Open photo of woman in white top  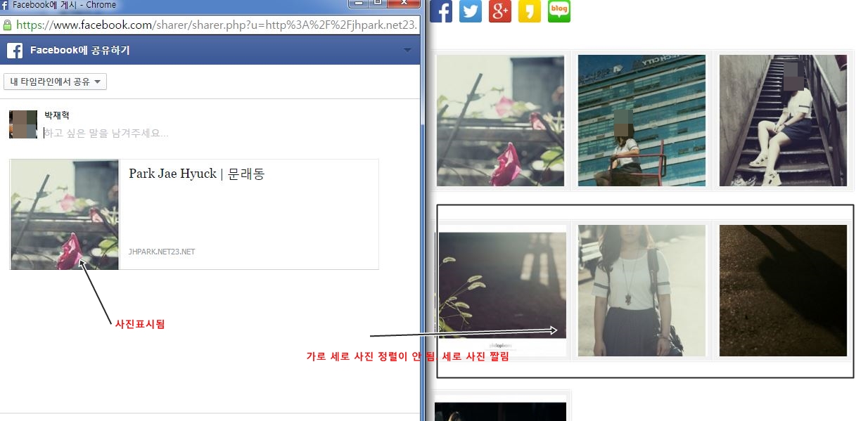[x=642, y=290]
